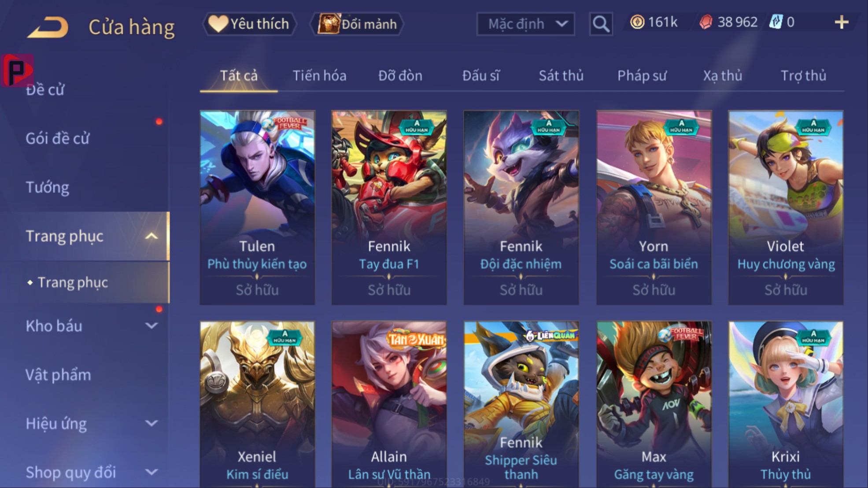The width and height of the screenshot is (868, 488).
Task: Collapse the Trang phục sidebar section
Action: pos(151,237)
